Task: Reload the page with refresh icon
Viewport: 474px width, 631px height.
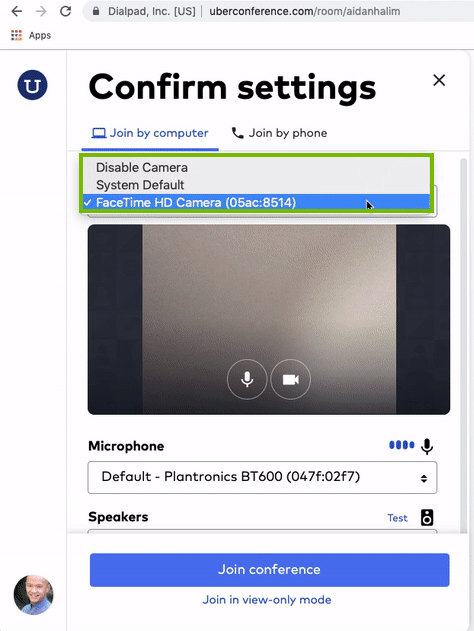Action: (x=65, y=11)
